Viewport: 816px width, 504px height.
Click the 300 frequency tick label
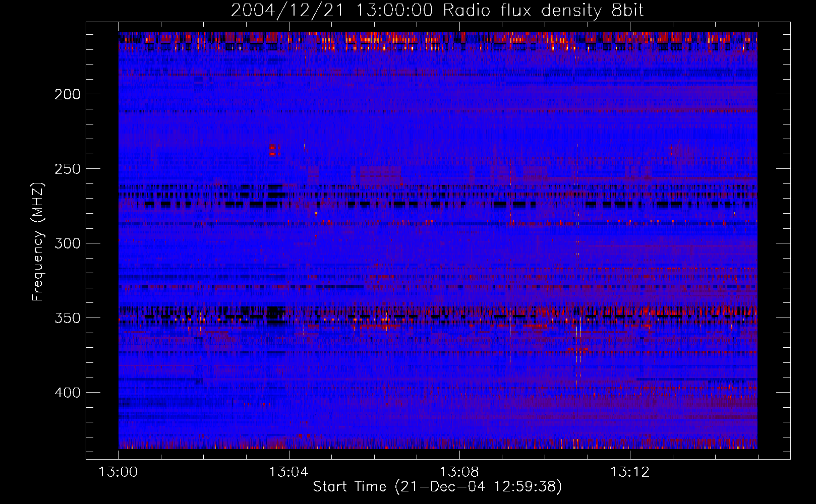(x=67, y=243)
